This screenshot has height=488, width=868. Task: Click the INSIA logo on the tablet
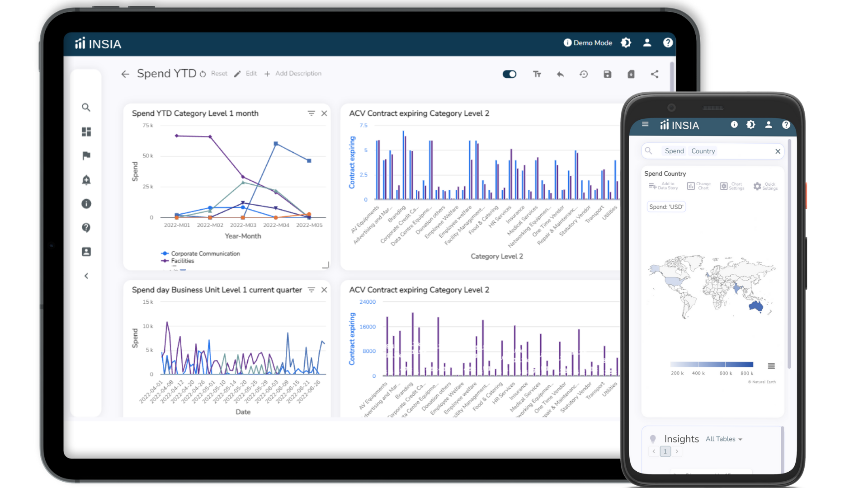point(98,43)
